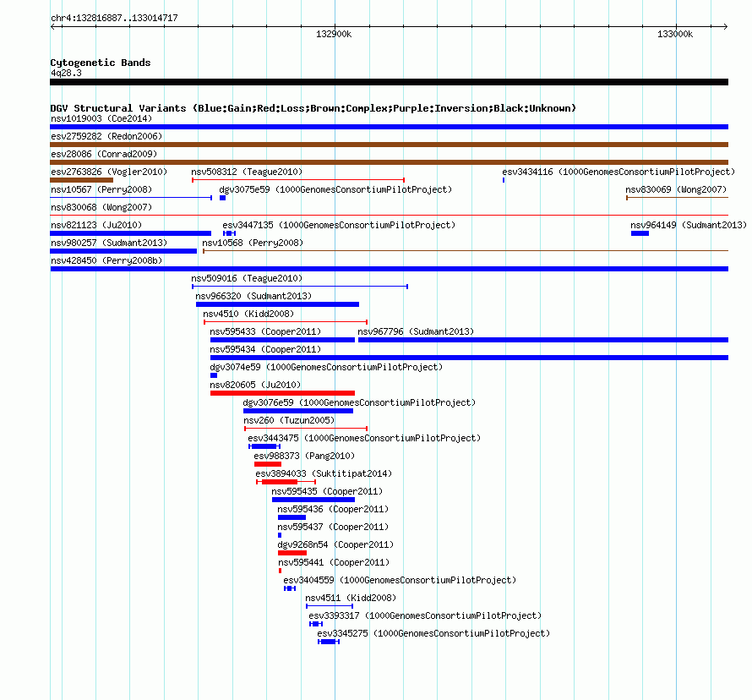Click the 132900k ruler tick label
Viewport: 752px width, 700px height.
pos(334,34)
